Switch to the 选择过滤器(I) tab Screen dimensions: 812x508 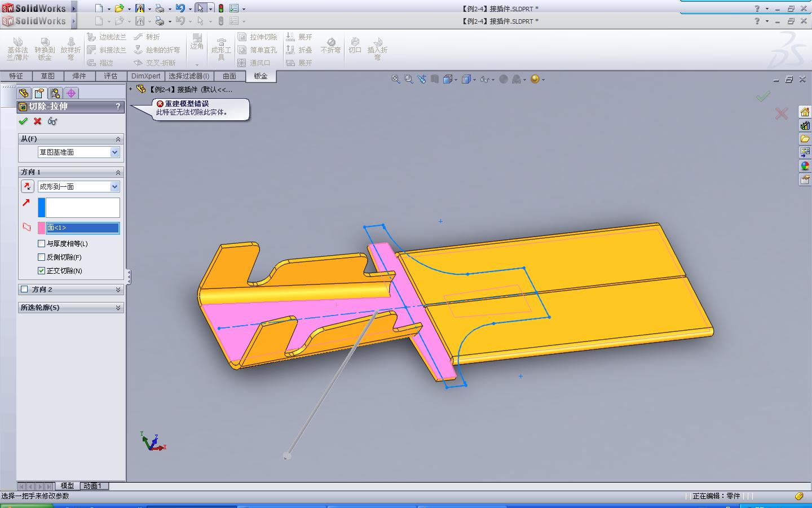[x=189, y=76]
